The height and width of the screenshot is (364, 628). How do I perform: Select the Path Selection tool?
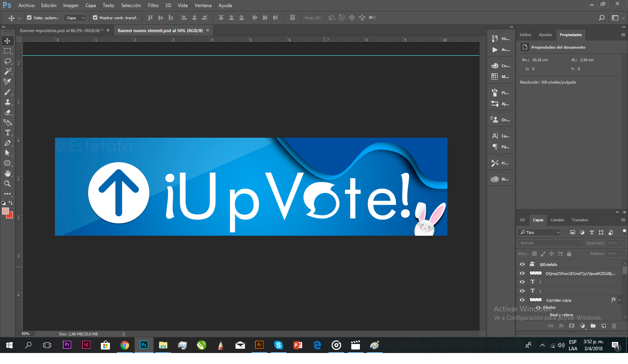coord(7,153)
